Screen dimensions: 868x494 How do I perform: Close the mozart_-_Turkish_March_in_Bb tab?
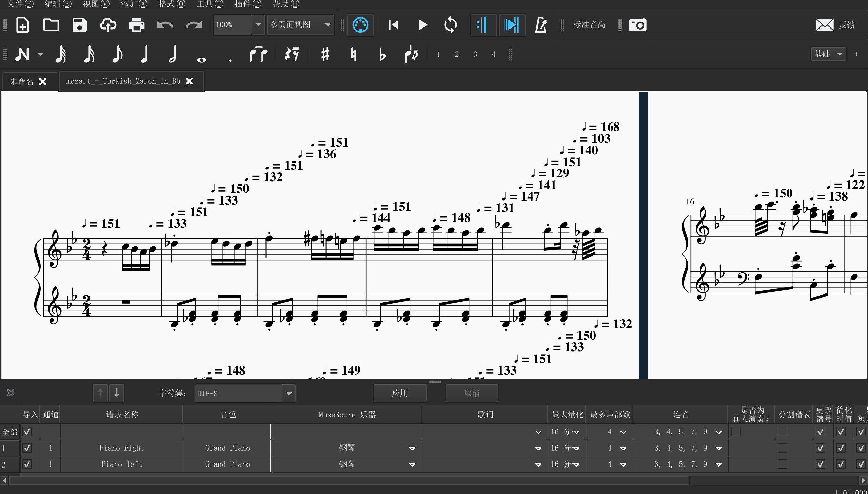click(x=190, y=81)
